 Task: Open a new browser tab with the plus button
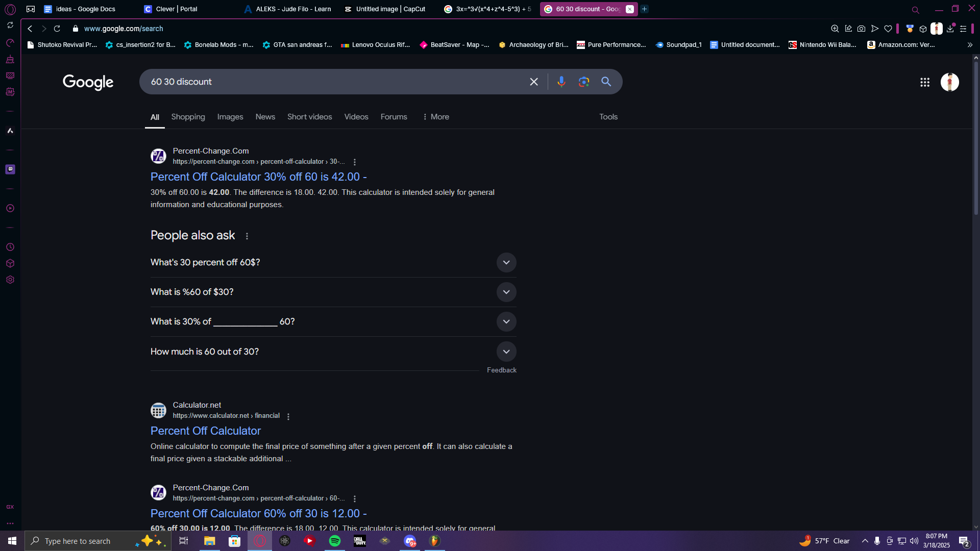tap(645, 9)
